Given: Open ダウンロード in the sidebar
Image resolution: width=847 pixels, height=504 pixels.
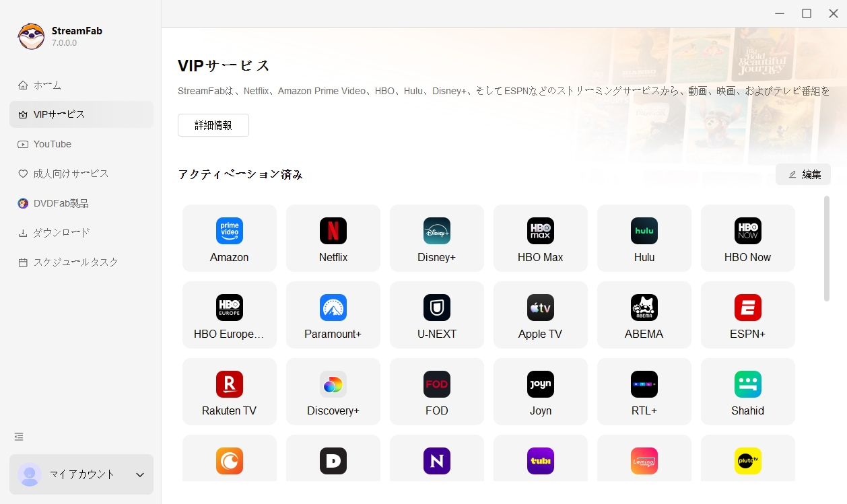Looking at the screenshot, I should [61, 233].
